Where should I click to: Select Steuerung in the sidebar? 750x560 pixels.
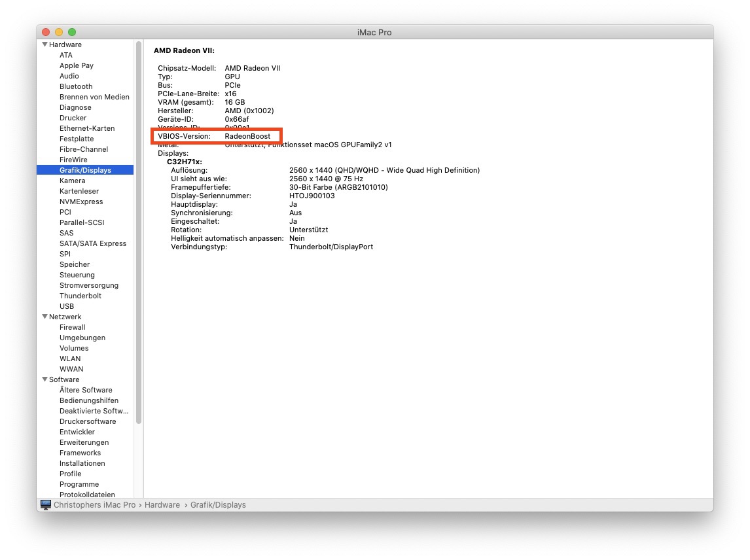click(77, 275)
